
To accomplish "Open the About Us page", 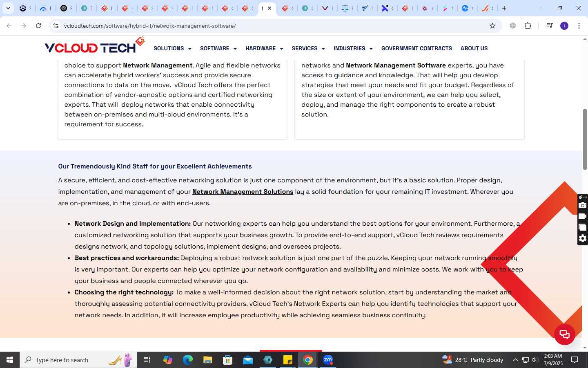I will tap(474, 48).
